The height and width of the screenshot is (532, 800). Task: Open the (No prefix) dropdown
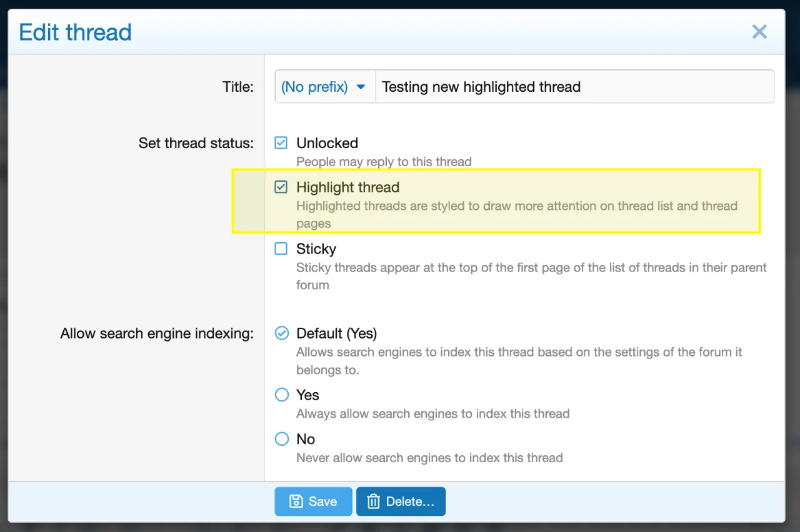[x=324, y=87]
